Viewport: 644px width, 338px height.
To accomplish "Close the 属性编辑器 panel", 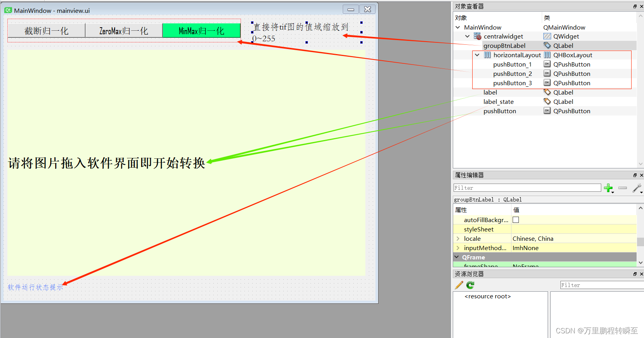I will click(x=641, y=175).
